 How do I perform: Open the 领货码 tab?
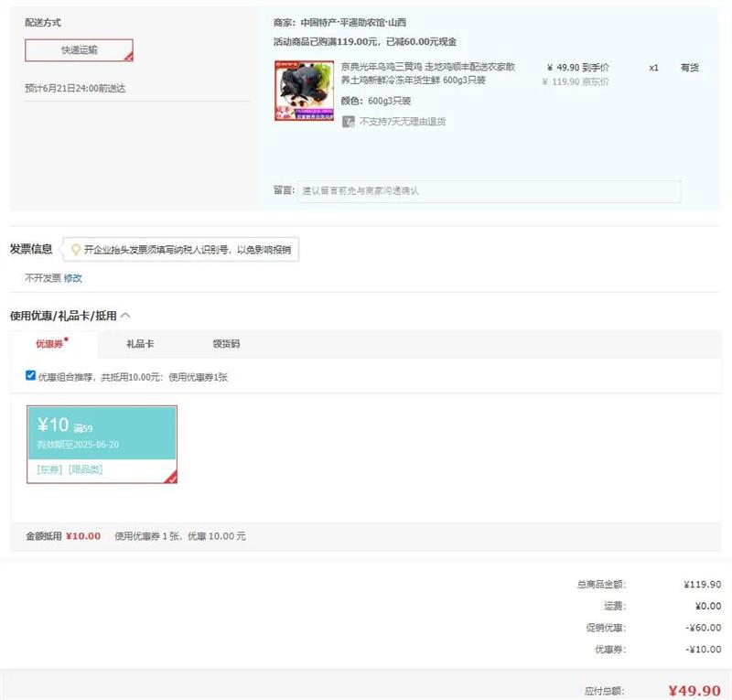point(226,344)
